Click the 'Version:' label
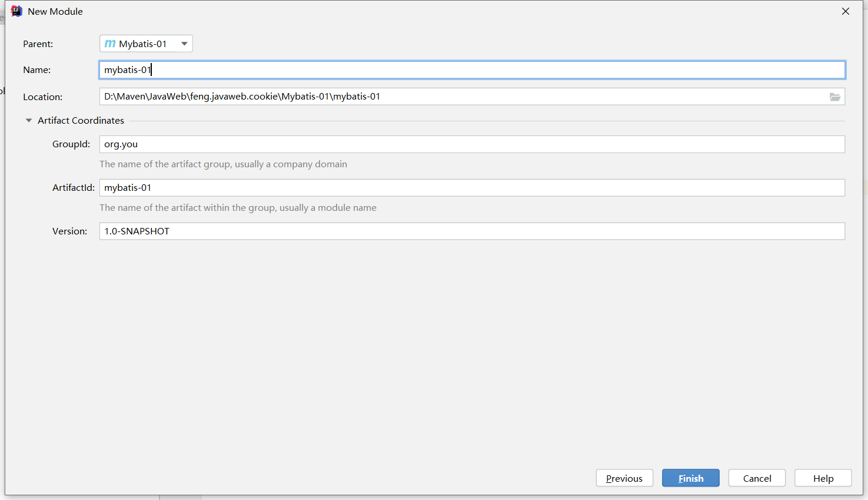868x500 pixels. click(x=69, y=231)
